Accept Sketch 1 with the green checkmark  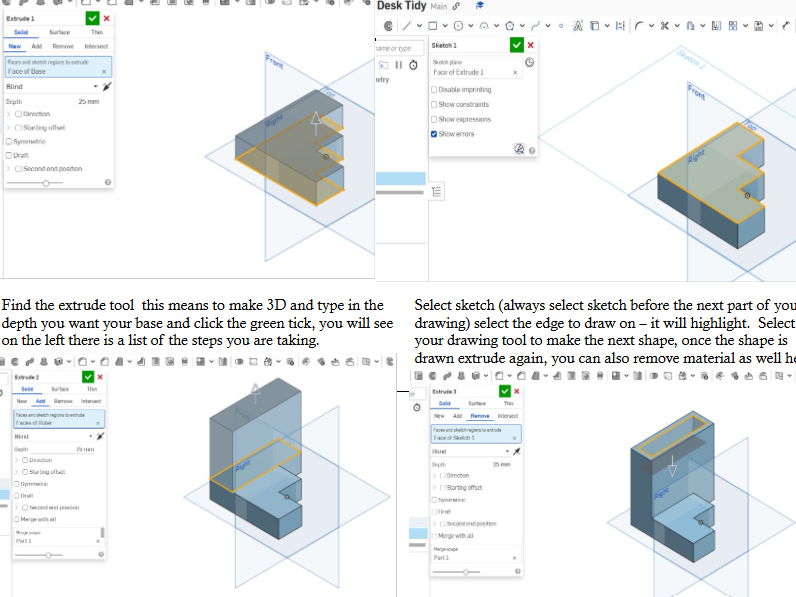coord(516,45)
